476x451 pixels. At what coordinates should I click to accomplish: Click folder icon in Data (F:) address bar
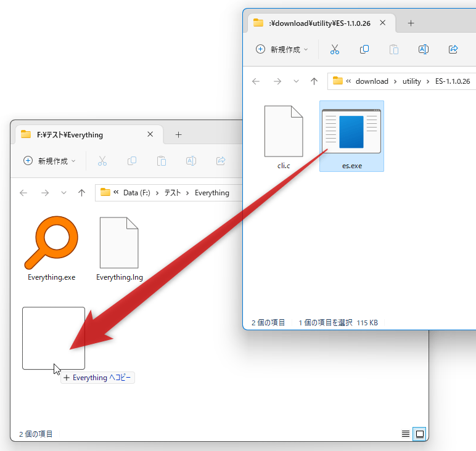(105, 192)
